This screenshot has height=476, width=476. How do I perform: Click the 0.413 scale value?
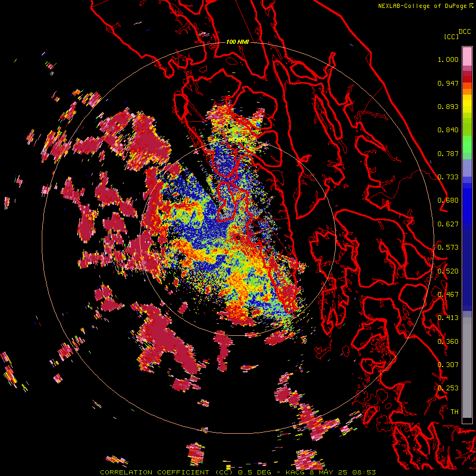[448, 318]
